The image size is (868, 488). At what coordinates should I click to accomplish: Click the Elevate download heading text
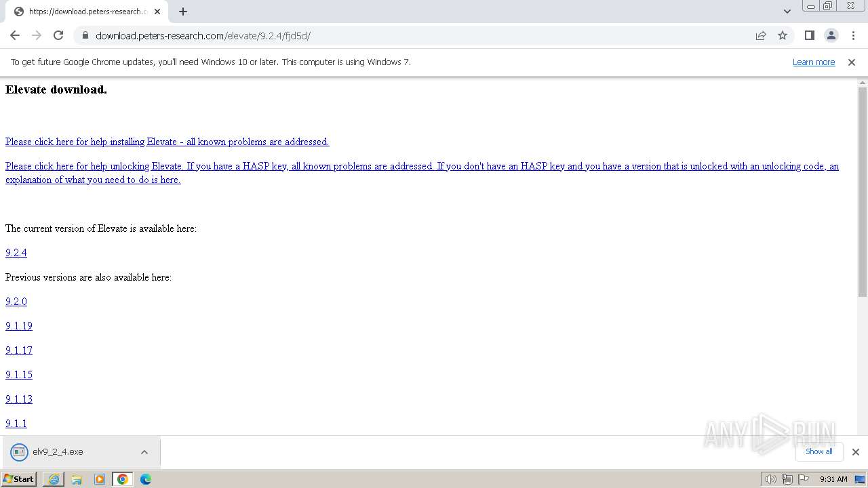[56, 89]
